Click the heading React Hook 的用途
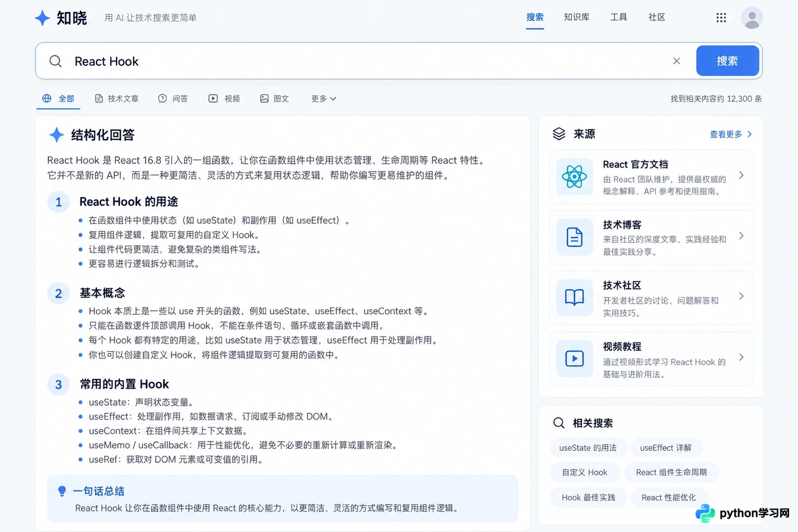The height and width of the screenshot is (532, 798). coord(129,202)
